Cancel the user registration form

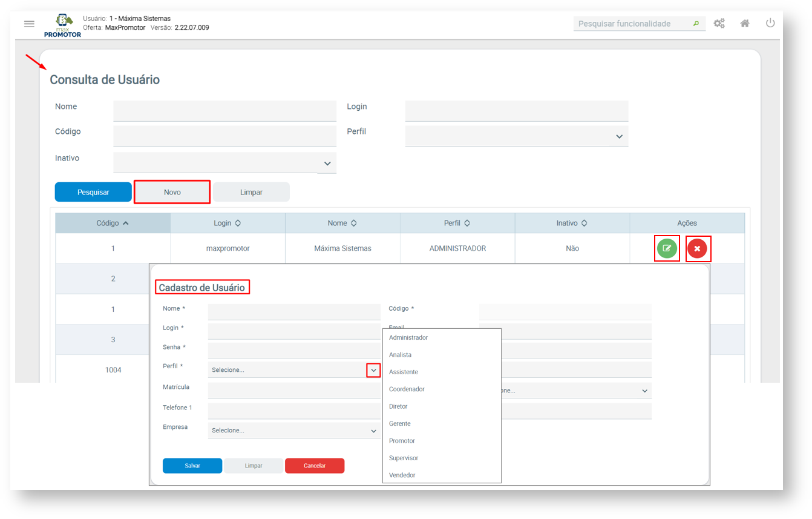point(315,466)
